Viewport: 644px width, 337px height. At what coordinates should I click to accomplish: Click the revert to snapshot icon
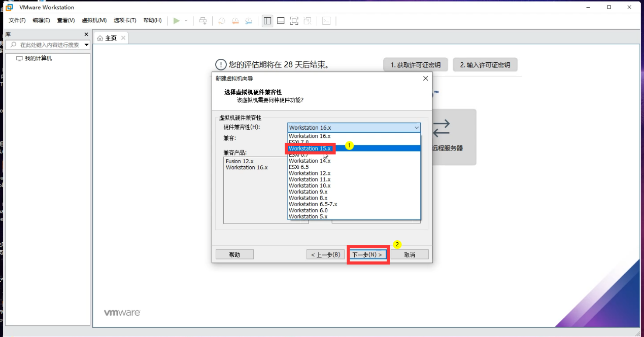point(235,21)
